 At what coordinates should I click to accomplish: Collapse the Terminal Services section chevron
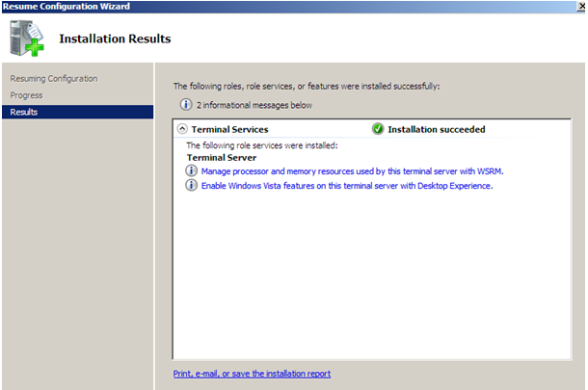point(182,129)
